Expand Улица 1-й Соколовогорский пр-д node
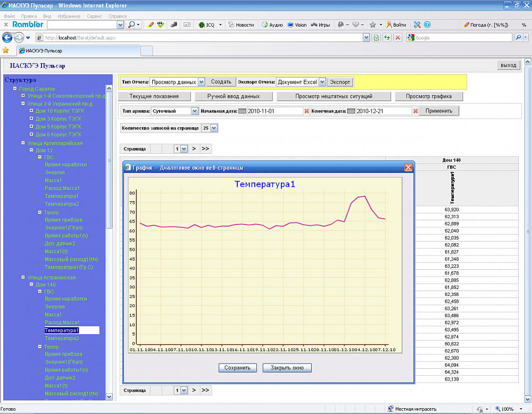The width and height of the screenshot is (532, 414). [23, 96]
